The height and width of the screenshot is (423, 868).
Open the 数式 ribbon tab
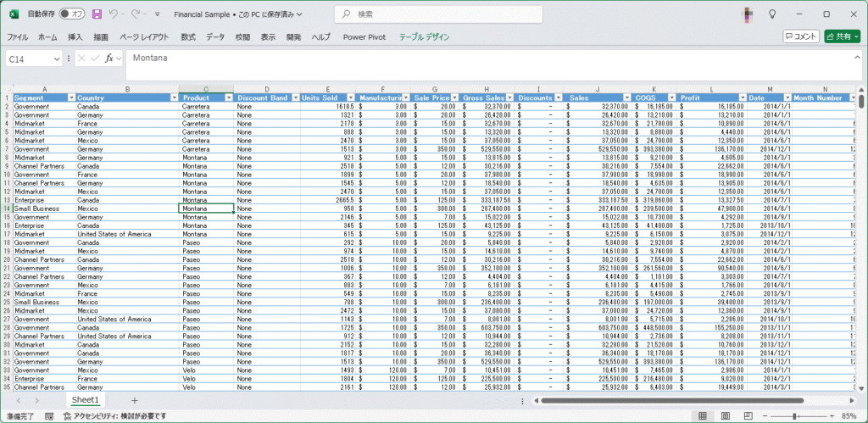pos(188,37)
